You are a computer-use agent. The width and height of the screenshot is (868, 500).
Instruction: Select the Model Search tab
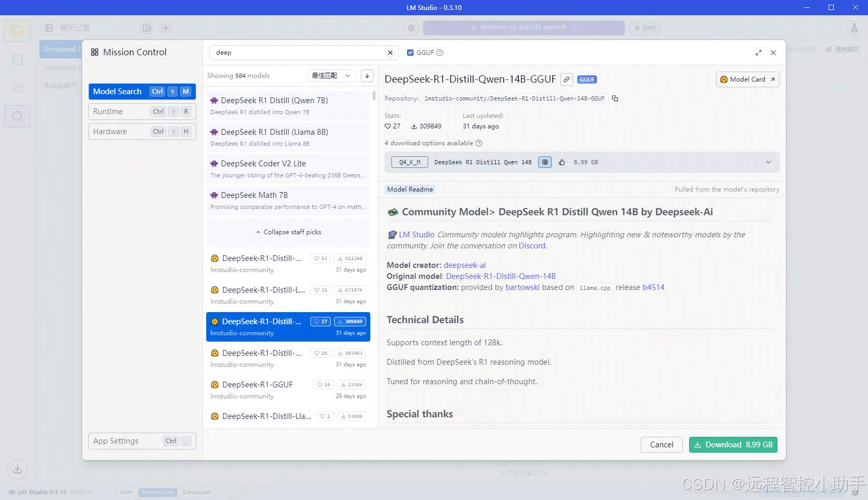coord(142,92)
